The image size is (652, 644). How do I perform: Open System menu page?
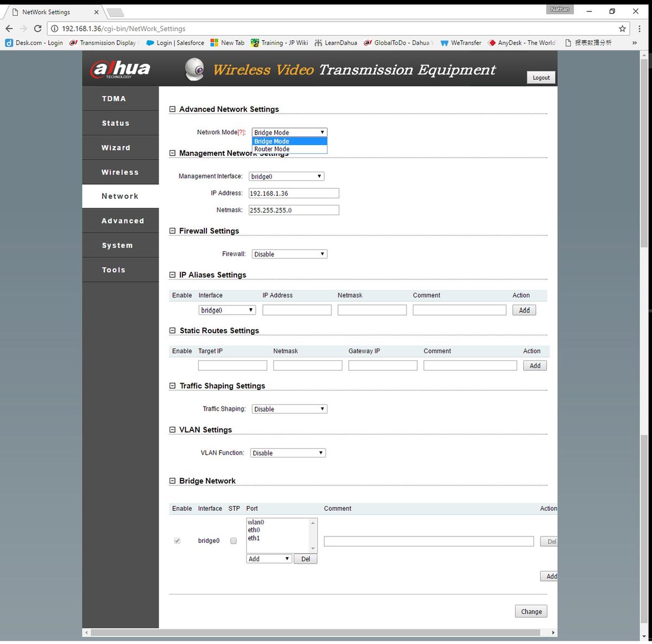pos(120,246)
